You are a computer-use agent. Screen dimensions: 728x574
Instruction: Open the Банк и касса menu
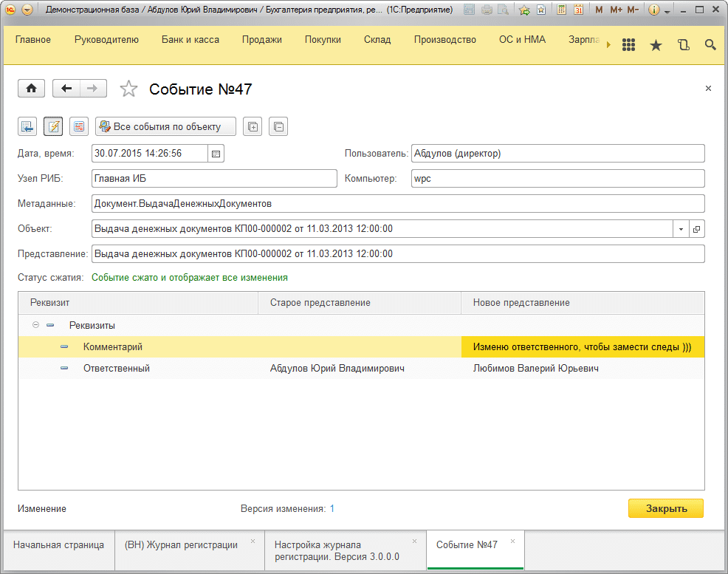190,40
